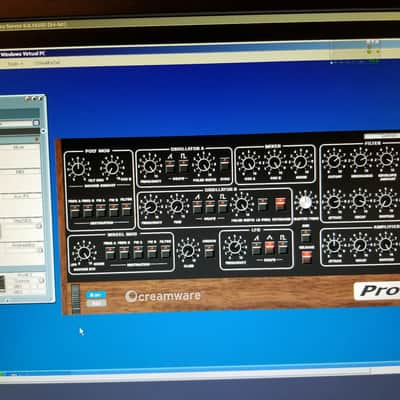
Task: Enable Poly Mod Filter destination switch
Action: [x=126, y=210]
